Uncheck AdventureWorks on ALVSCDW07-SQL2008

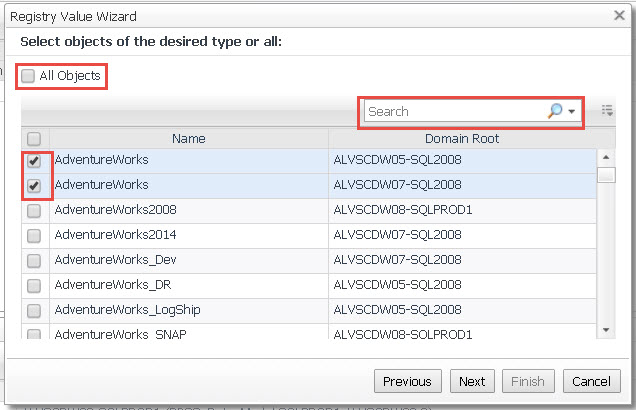tap(34, 185)
